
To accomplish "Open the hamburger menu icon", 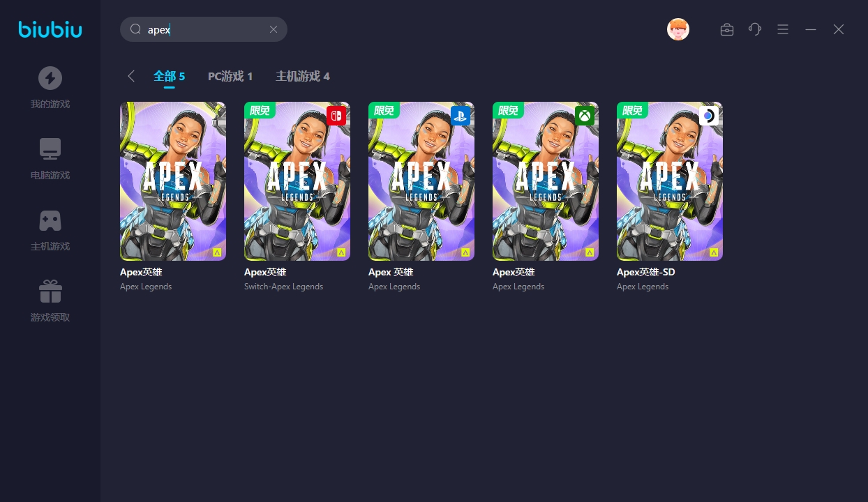I will (x=783, y=29).
